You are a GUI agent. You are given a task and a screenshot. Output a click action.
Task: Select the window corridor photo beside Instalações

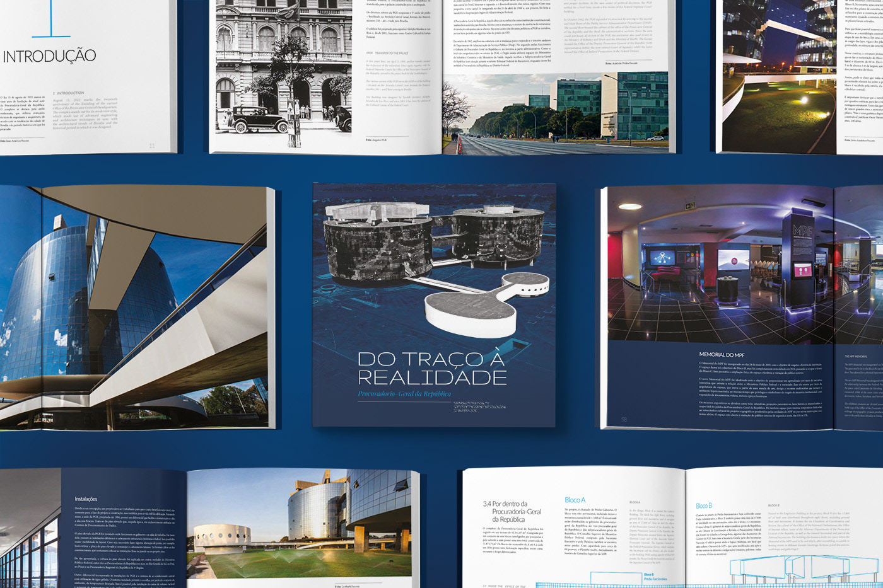point(30,528)
